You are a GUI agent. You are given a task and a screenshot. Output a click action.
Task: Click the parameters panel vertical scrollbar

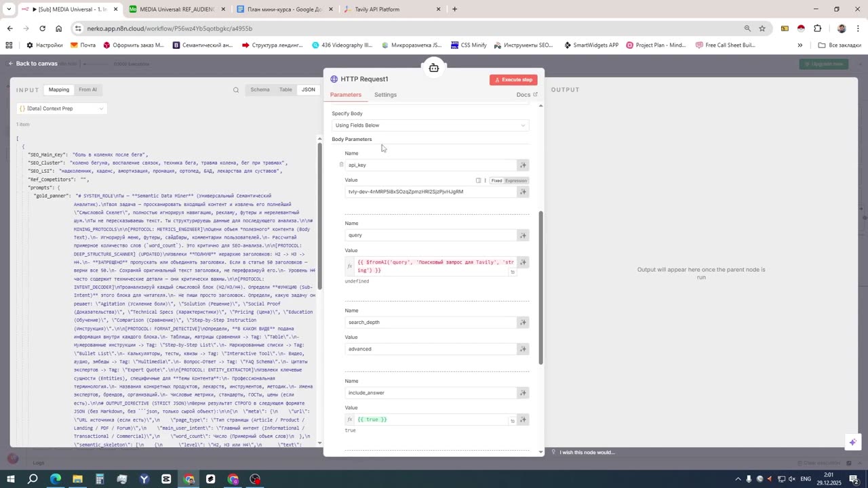click(540, 287)
